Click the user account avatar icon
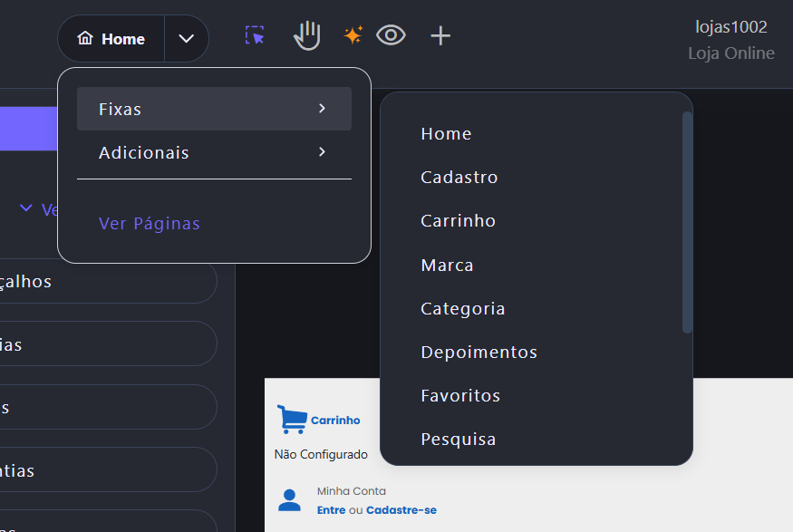 click(289, 499)
